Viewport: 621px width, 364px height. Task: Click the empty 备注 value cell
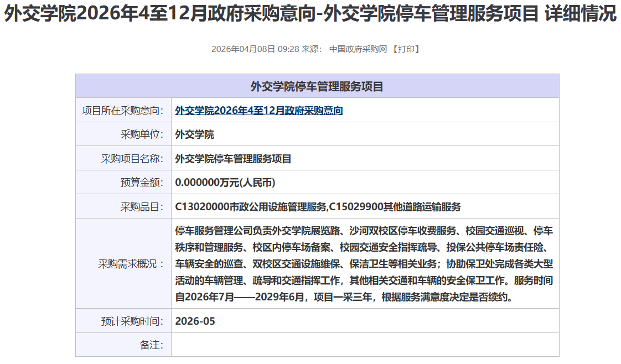coord(365,345)
